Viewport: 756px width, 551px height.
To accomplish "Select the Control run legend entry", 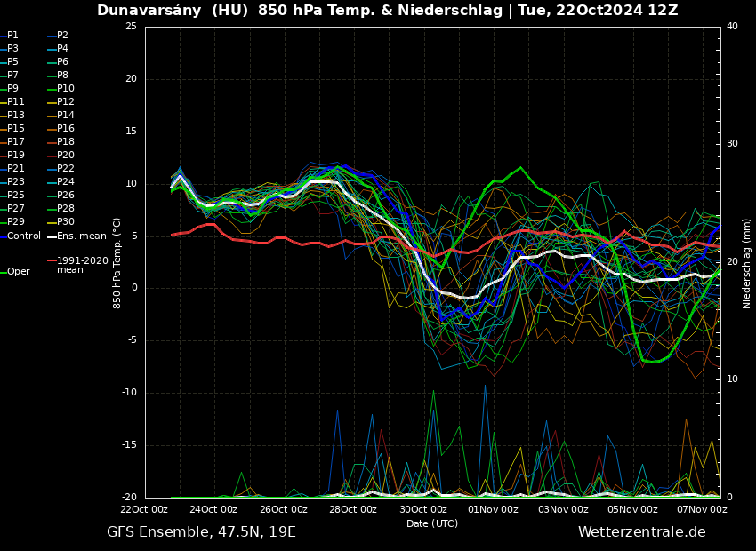I will [24, 236].
